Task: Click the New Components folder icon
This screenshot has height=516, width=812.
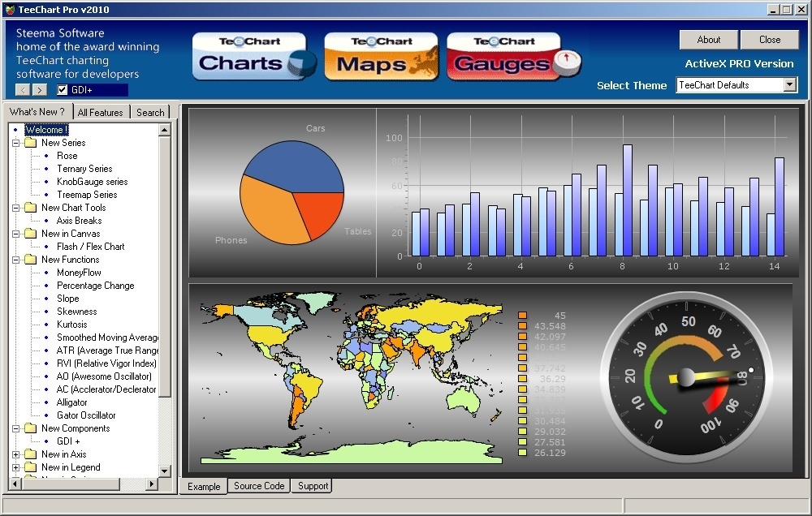Action: [31, 428]
